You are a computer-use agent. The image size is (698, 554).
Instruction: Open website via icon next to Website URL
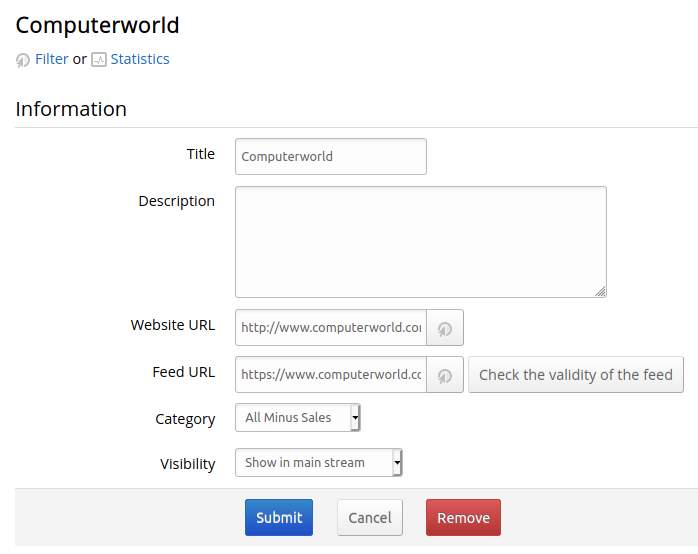click(445, 328)
